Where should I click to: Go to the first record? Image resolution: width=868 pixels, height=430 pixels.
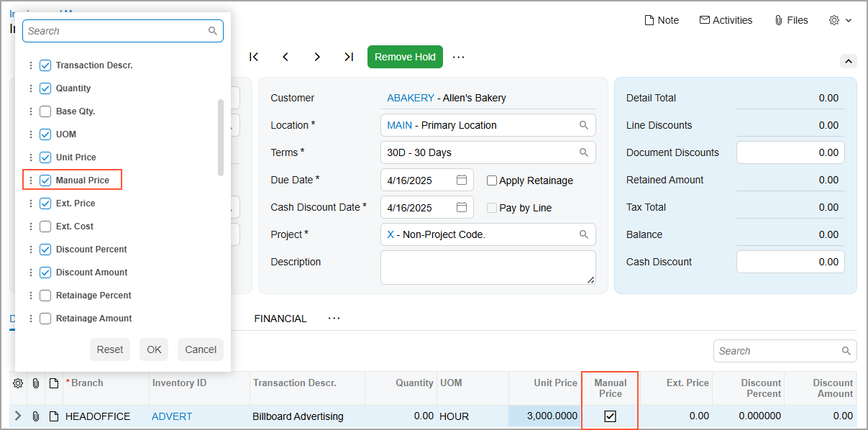click(x=253, y=57)
